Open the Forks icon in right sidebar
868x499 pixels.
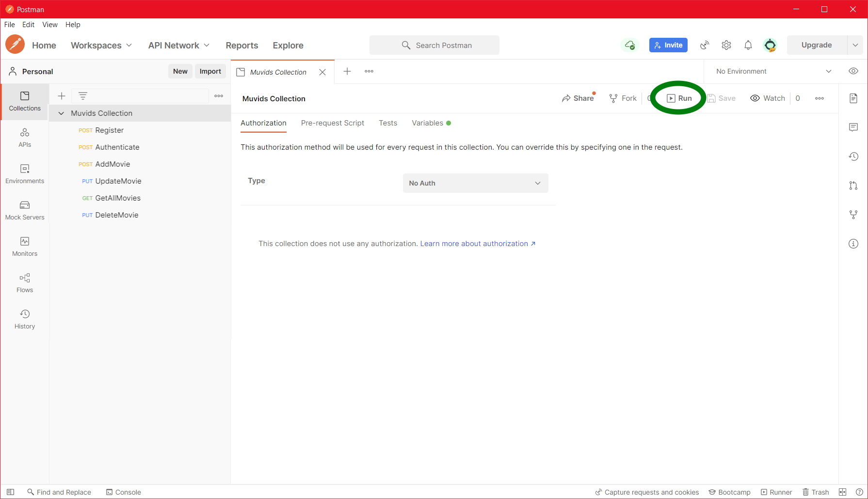click(853, 215)
